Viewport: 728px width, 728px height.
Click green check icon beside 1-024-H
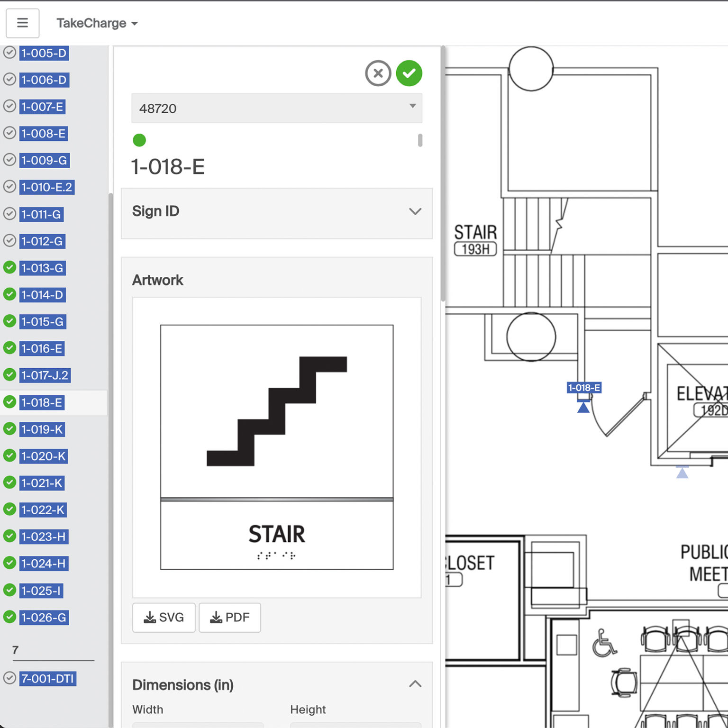[x=9, y=563]
